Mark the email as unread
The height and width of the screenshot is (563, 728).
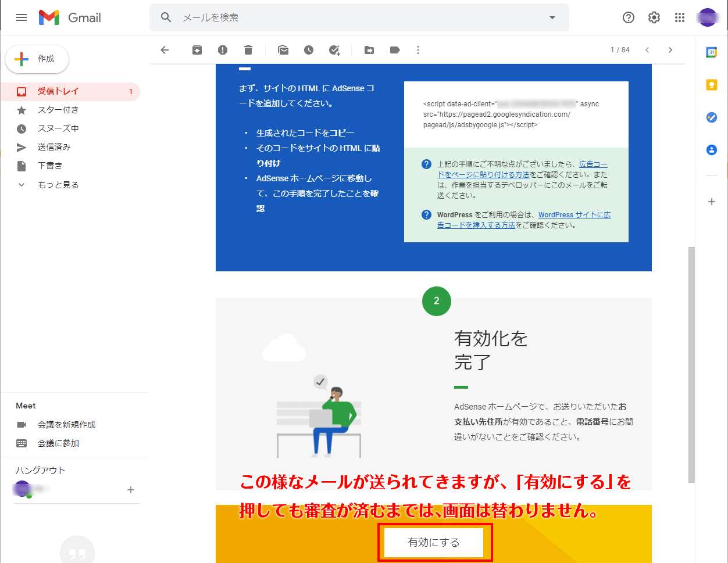point(283,50)
